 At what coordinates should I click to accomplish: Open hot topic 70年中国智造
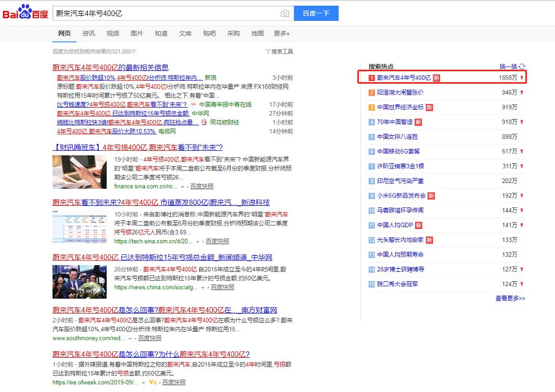(x=395, y=122)
